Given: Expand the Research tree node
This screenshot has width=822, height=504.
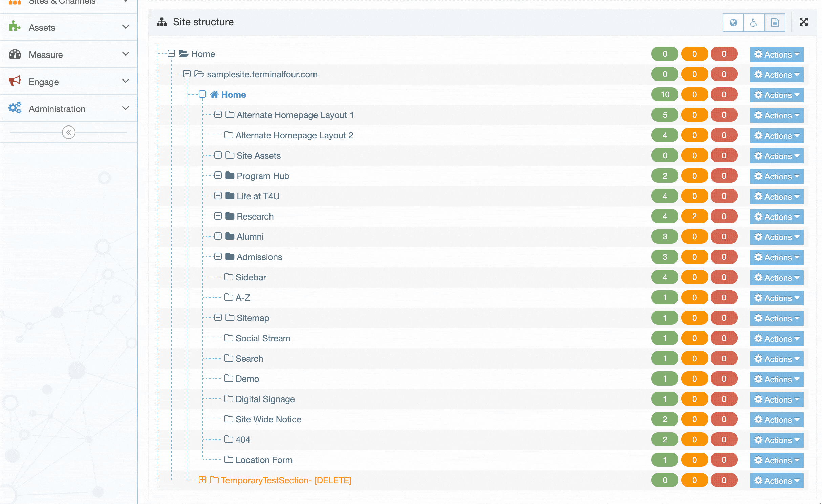Looking at the screenshot, I should 218,216.
